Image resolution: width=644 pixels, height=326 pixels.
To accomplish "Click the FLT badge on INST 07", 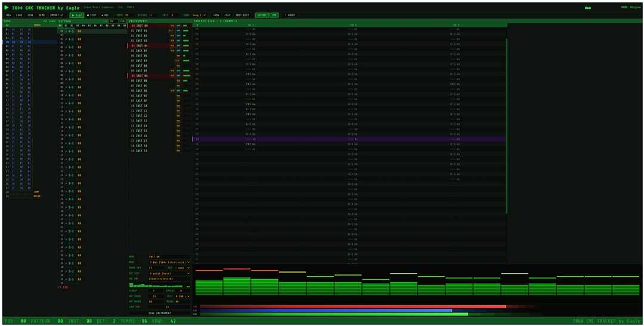I will pos(178,61).
